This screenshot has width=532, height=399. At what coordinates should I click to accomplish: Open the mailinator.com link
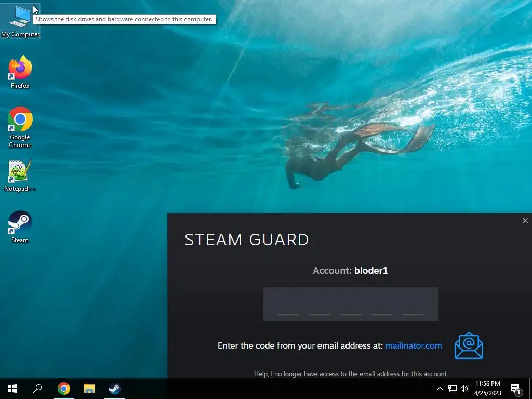coord(414,345)
